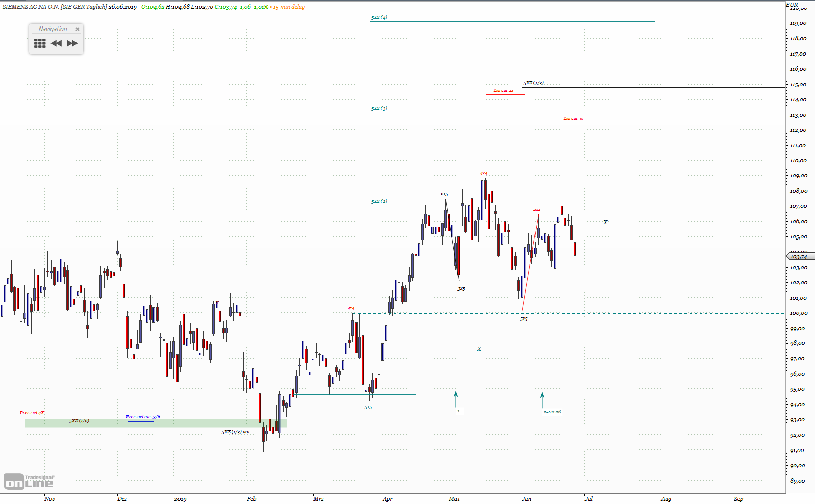This screenshot has height=504, width=815.
Task: Click the 5XZ (1/2) label on green zone
Action: click(79, 421)
